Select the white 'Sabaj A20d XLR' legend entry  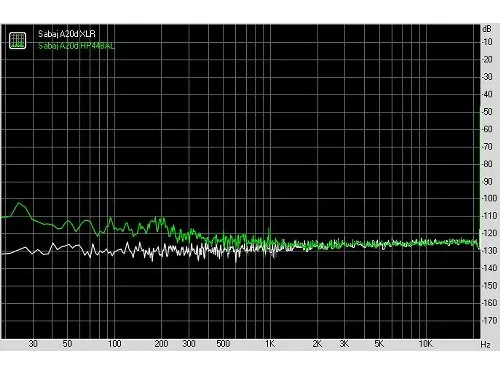pyautogui.click(x=67, y=34)
